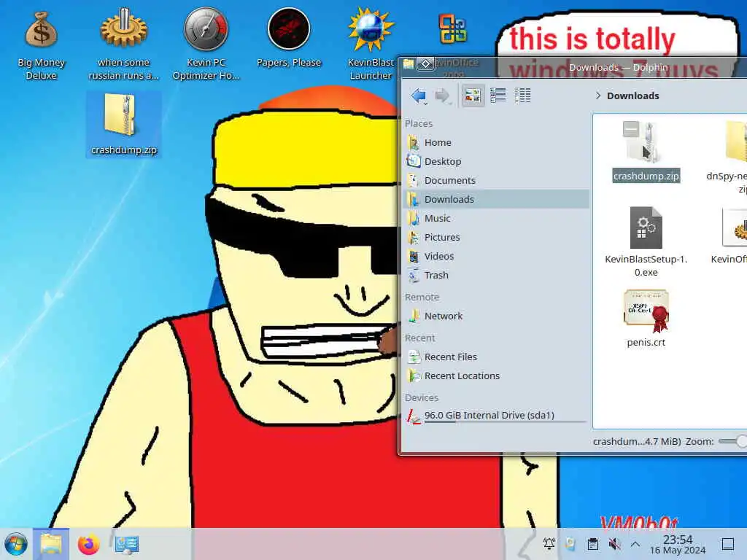The width and height of the screenshot is (747, 560).
Task: Open the clipboard tray icon
Action: [x=592, y=543]
